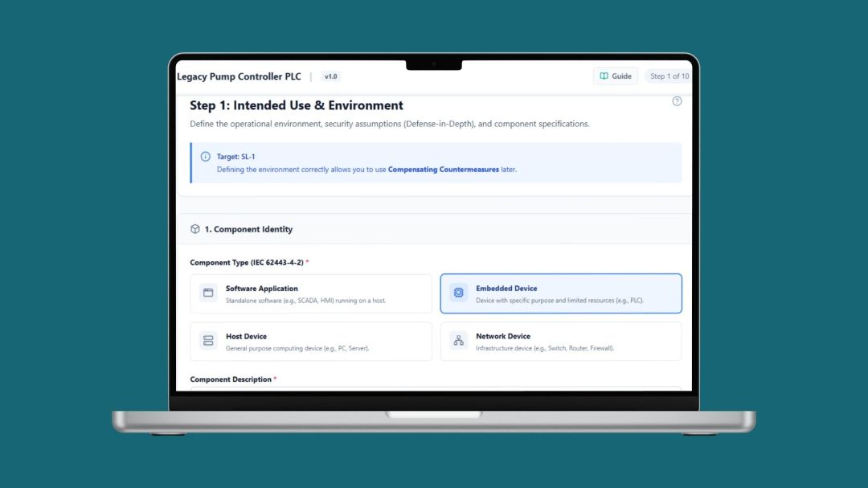The height and width of the screenshot is (488, 868).
Task: Click the Network Device topology icon
Action: (x=458, y=341)
